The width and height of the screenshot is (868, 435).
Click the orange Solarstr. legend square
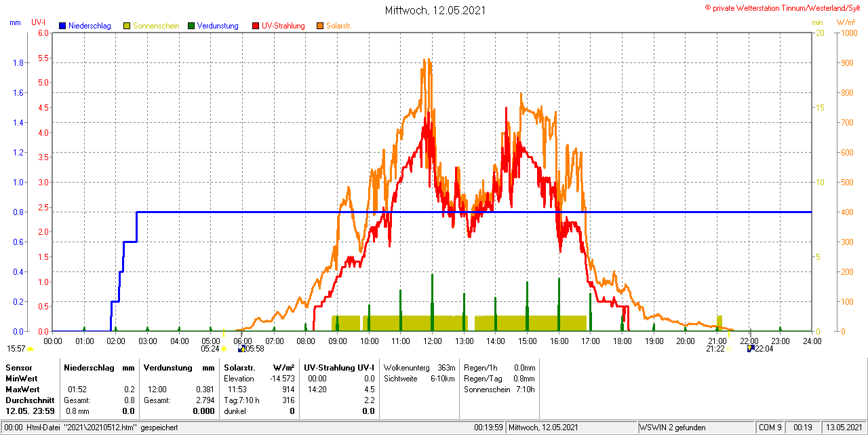(320, 26)
